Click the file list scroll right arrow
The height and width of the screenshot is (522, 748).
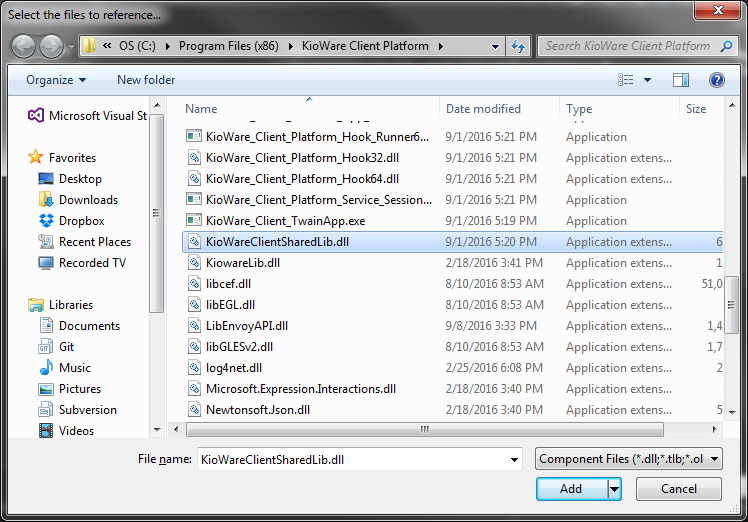(715, 429)
